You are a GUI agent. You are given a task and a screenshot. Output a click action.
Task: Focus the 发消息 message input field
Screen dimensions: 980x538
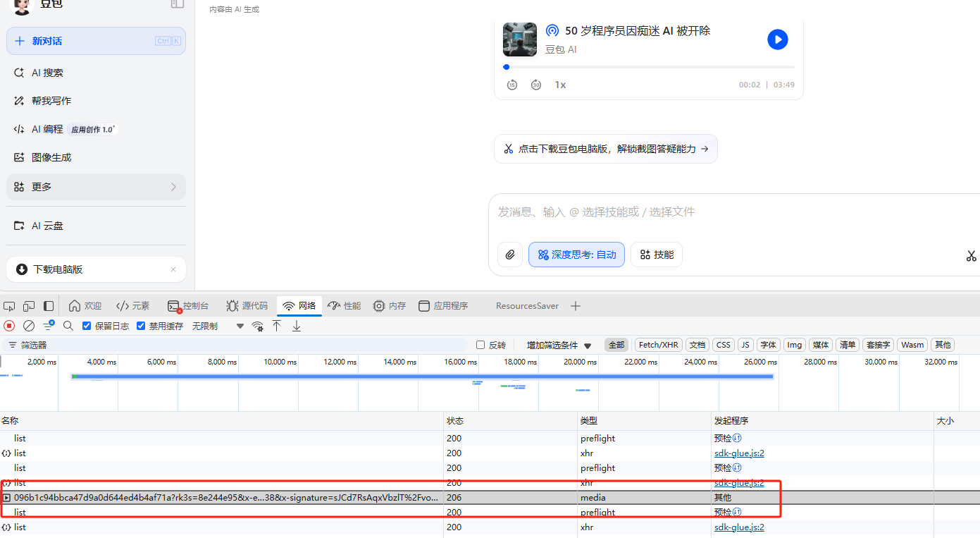[x=733, y=212]
